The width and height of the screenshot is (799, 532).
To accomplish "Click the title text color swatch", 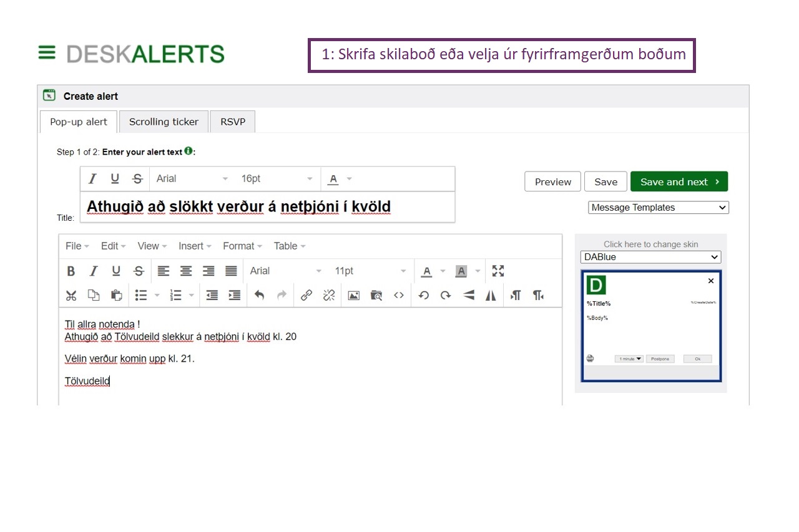I will 333,179.
